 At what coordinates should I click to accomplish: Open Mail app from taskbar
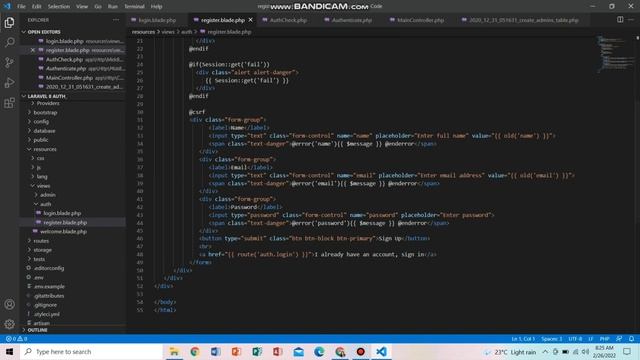298,351
